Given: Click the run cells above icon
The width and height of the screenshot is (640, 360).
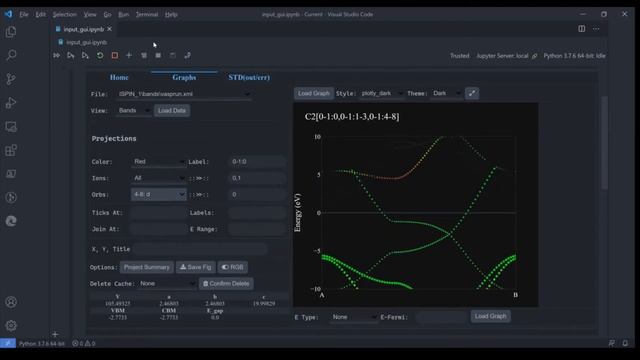Looking at the screenshot, I should 71,55.
